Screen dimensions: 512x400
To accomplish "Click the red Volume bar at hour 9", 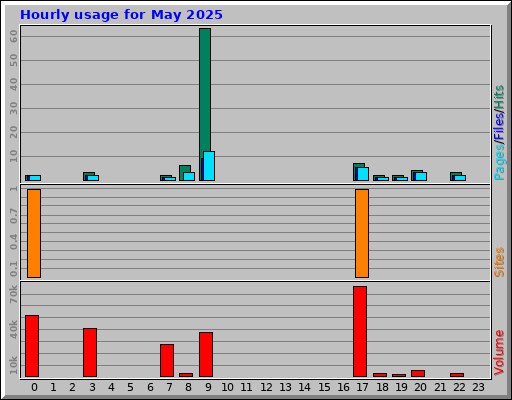I will pos(206,354).
